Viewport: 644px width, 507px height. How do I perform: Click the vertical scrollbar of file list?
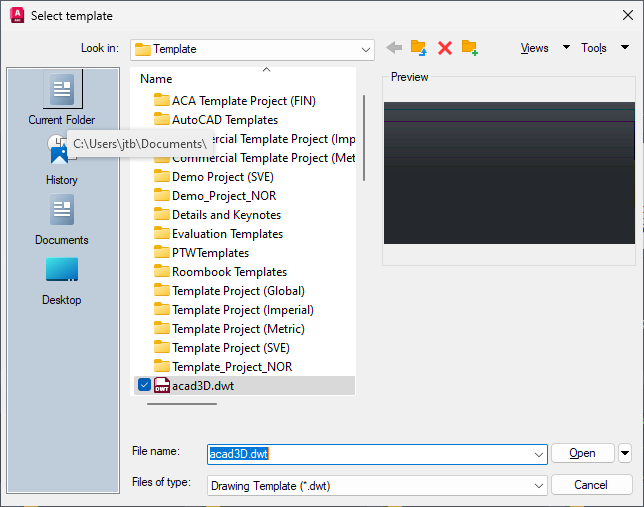(x=364, y=138)
